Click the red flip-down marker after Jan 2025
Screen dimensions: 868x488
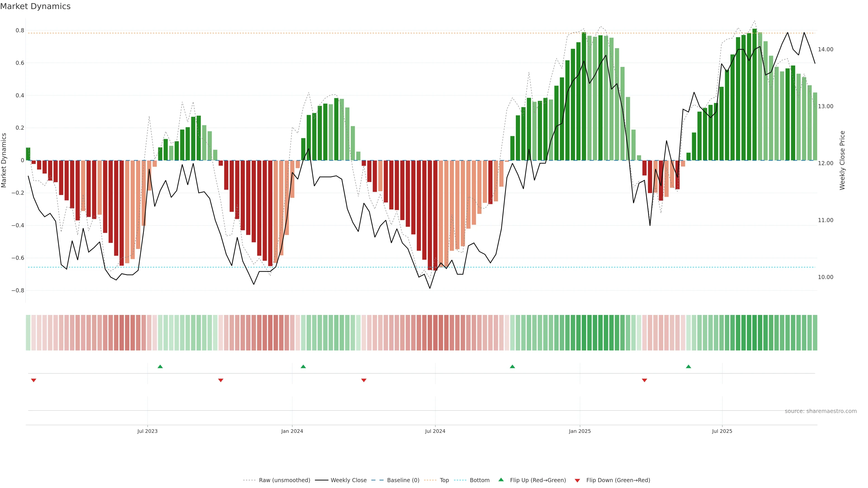click(x=645, y=380)
